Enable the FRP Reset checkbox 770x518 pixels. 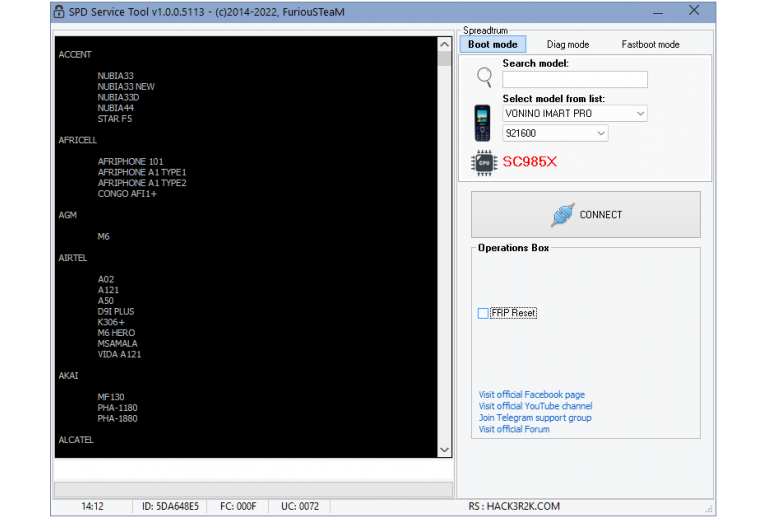pos(483,313)
